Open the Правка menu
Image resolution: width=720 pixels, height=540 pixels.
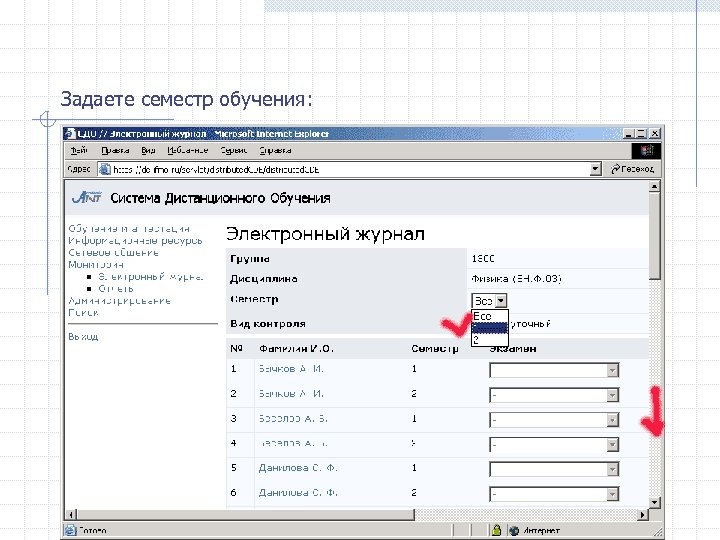click(x=115, y=151)
